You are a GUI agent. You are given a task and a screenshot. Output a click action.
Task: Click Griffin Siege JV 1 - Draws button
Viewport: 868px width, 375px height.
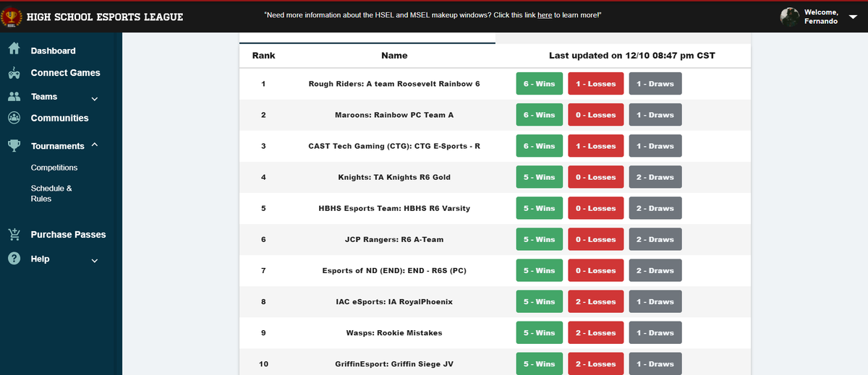click(655, 363)
